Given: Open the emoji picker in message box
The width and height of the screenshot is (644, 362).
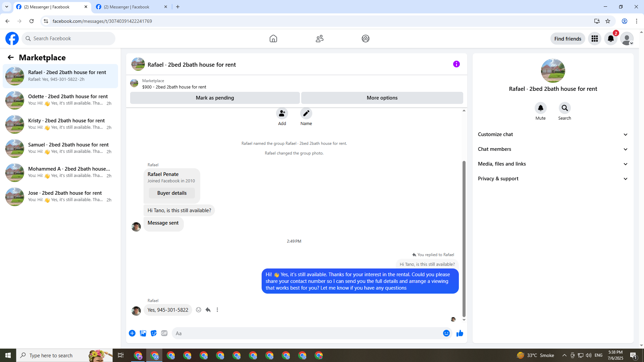Looking at the screenshot, I should coord(446,334).
